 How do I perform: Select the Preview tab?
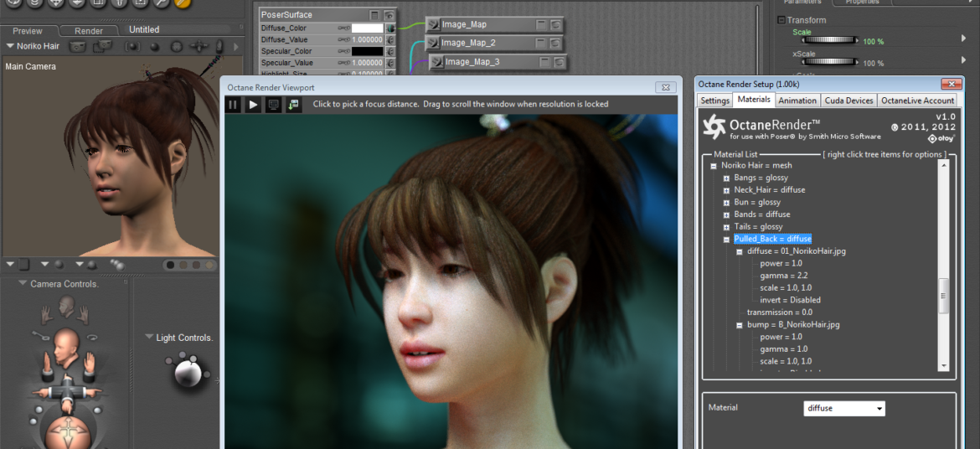28,31
